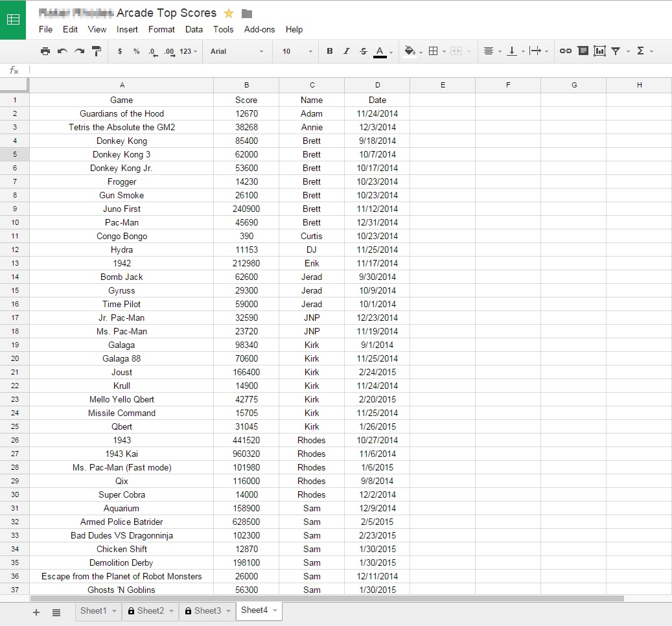The height and width of the screenshot is (626, 672).
Task: Insert a link
Action: (x=565, y=51)
